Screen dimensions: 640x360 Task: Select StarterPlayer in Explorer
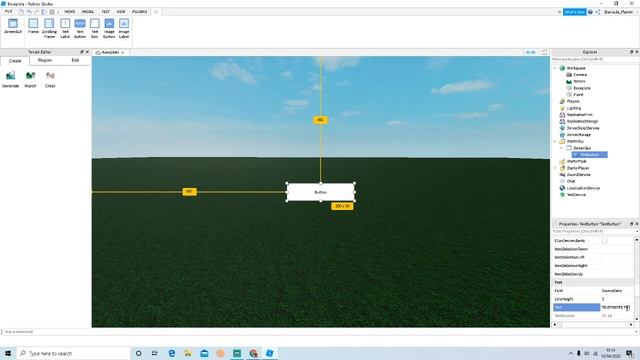point(578,168)
